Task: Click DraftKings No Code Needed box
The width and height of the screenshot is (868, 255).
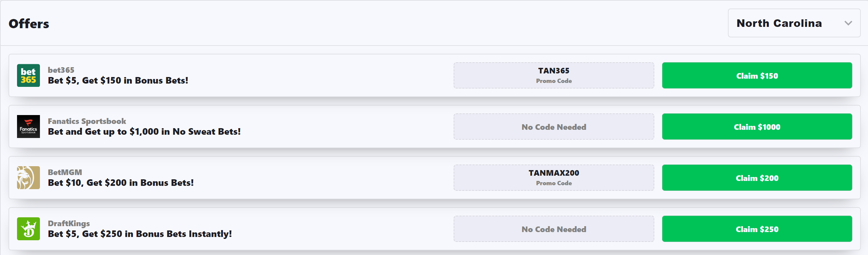Action: click(x=553, y=229)
